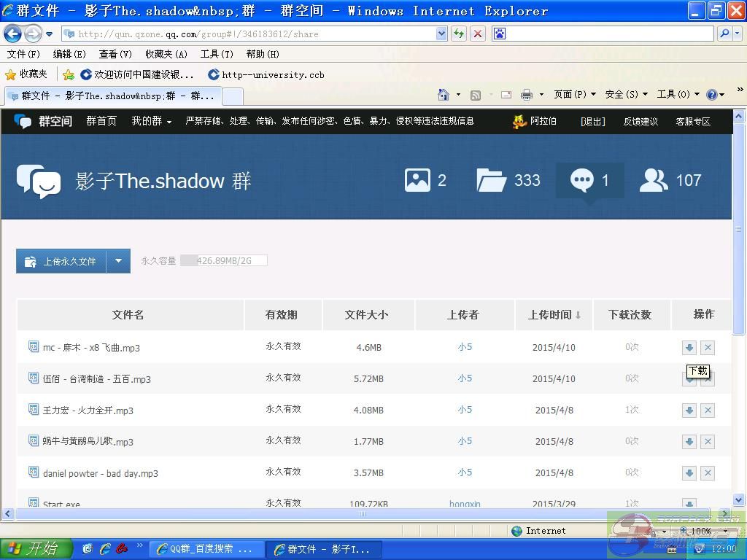Expand the 我的群 dropdown menu
Viewport: 747px width, 560px height.
(152, 121)
